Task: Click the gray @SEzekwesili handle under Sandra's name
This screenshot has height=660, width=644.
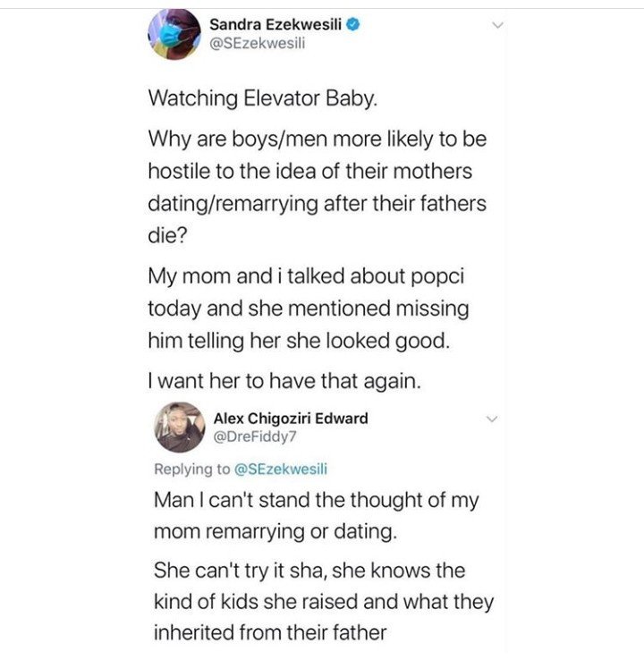Action: coord(258,43)
